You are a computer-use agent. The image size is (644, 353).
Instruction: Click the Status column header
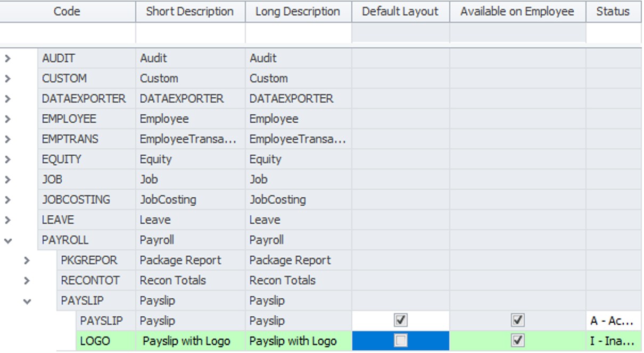613,12
